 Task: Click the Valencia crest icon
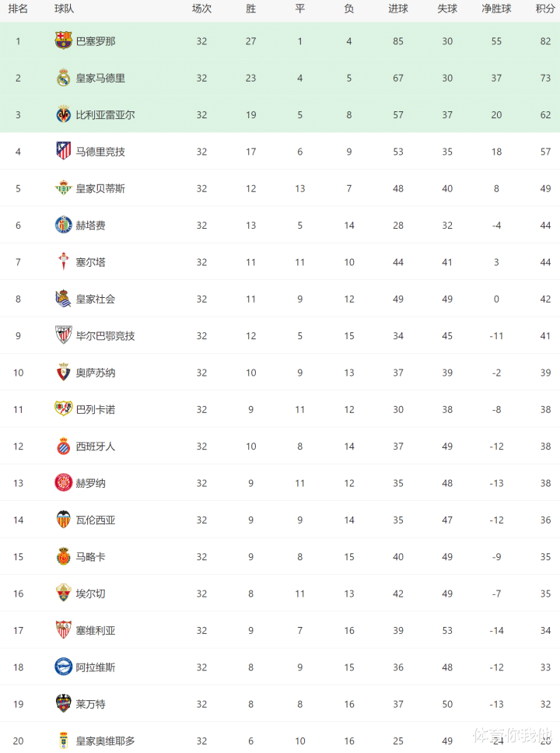(x=63, y=520)
